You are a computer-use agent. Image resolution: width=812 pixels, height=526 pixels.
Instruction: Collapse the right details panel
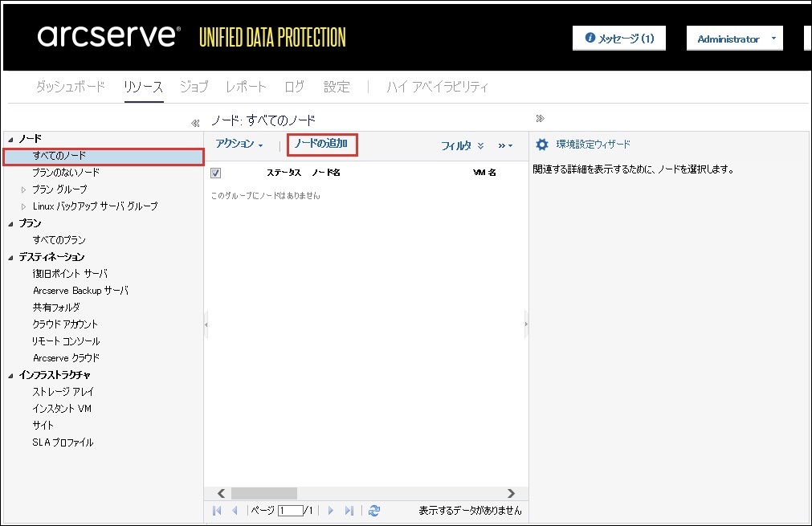coord(540,119)
